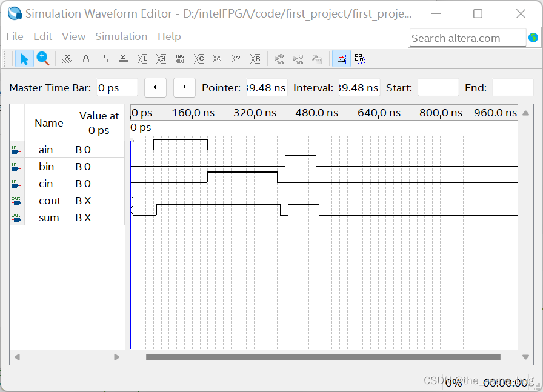The image size is (543, 392).
Task: Select the arrow Selection tool
Action: (24, 59)
